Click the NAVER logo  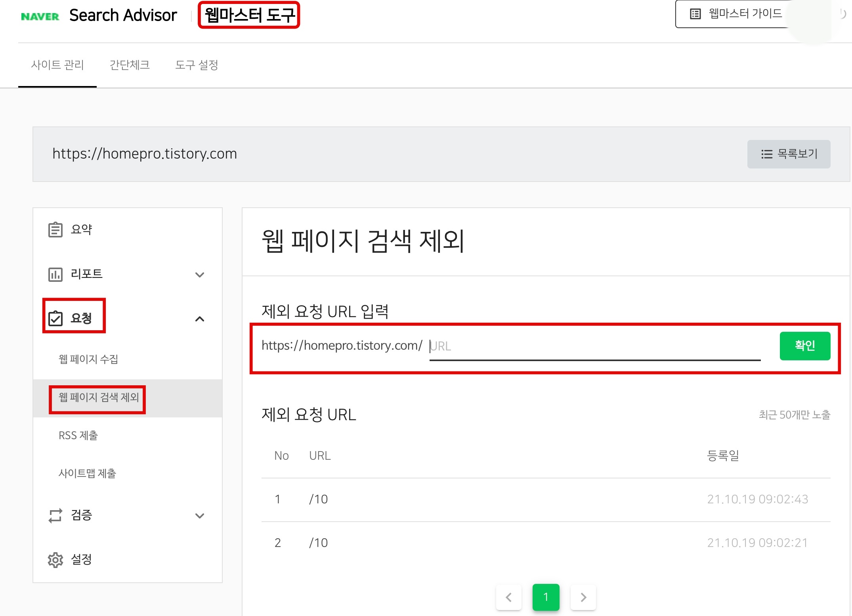click(40, 16)
